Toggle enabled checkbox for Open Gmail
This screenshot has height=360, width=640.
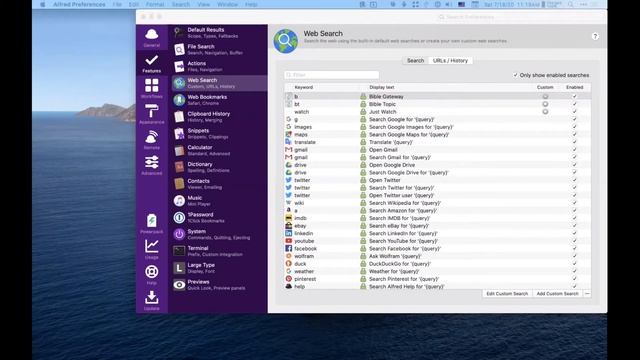pos(574,149)
